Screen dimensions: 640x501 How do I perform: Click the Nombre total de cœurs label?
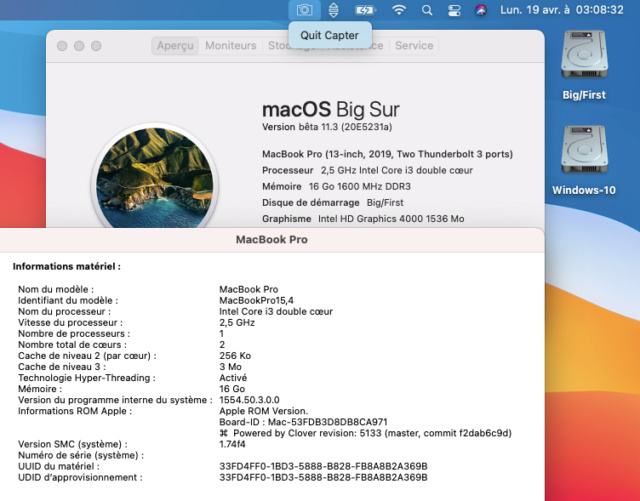click(x=72, y=345)
